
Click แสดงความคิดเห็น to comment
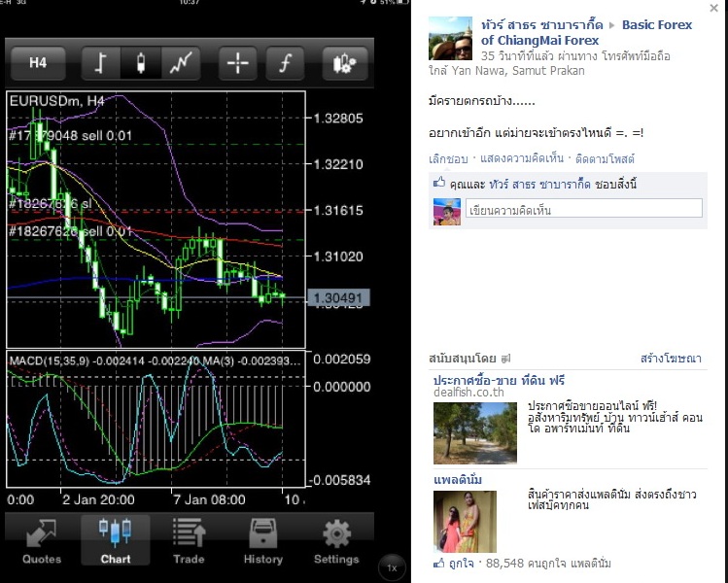point(521,158)
